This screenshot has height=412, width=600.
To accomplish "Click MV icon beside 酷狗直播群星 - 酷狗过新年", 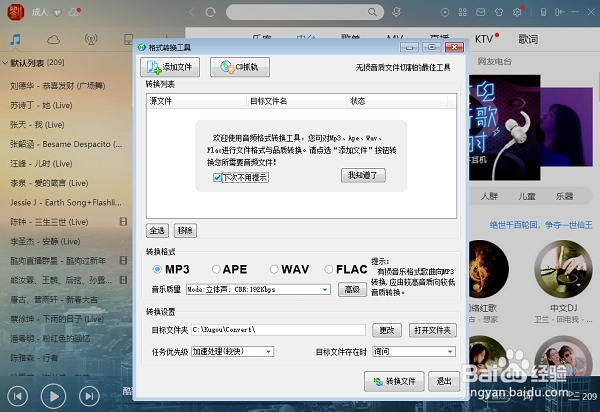I will pyautogui.click(x=123, y=261).
